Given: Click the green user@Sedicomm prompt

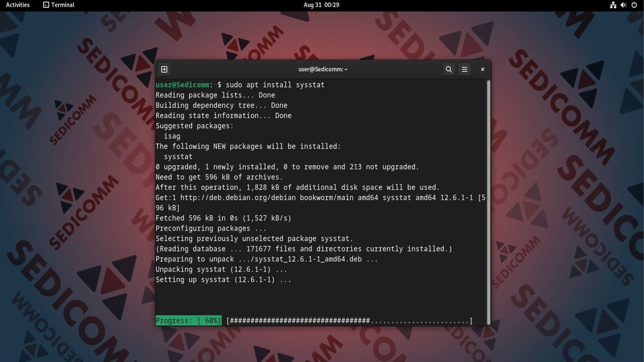Looking at the screenshot, I should [x=182, y=85].
